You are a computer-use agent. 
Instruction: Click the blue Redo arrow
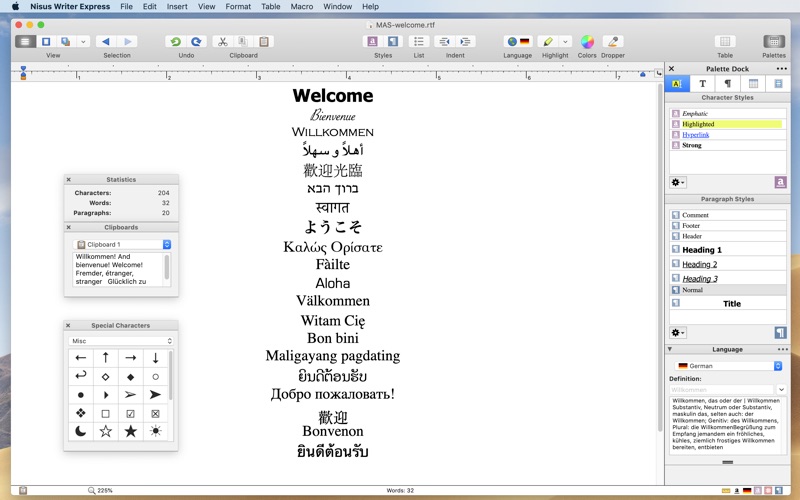pyautogui.click(x=196, y=41)
